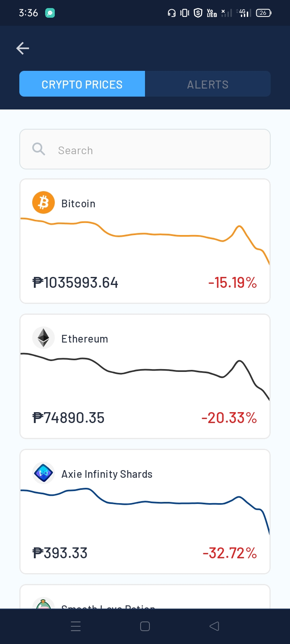Click Axie Infinity's -32.72% change value
This screenshot has width=290, height=644.
(x=230, y=553)
